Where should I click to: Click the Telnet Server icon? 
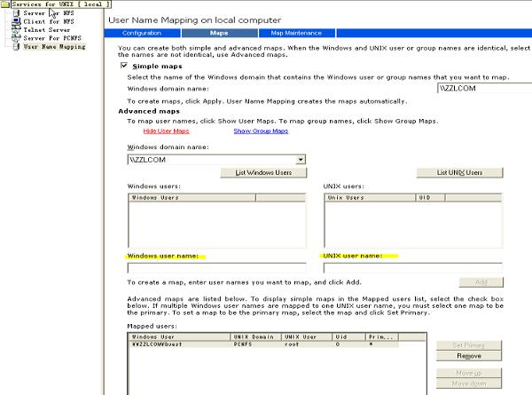click(16, 29)
